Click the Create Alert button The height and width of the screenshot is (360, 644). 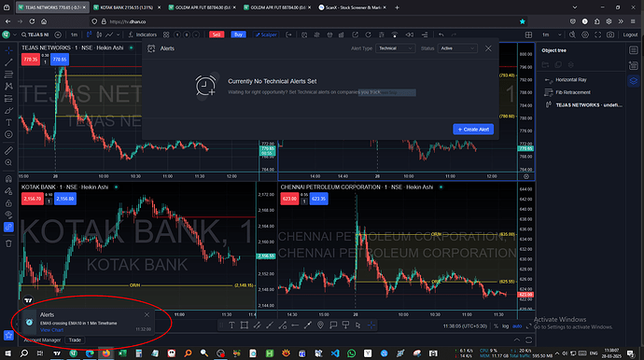point(473,130)
